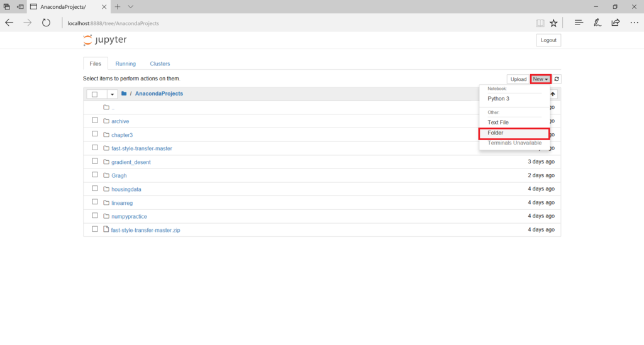Check the Gragh folder checkbox
Image resolution: width=644 pixels, height=345 pixels.
point(95,174)
